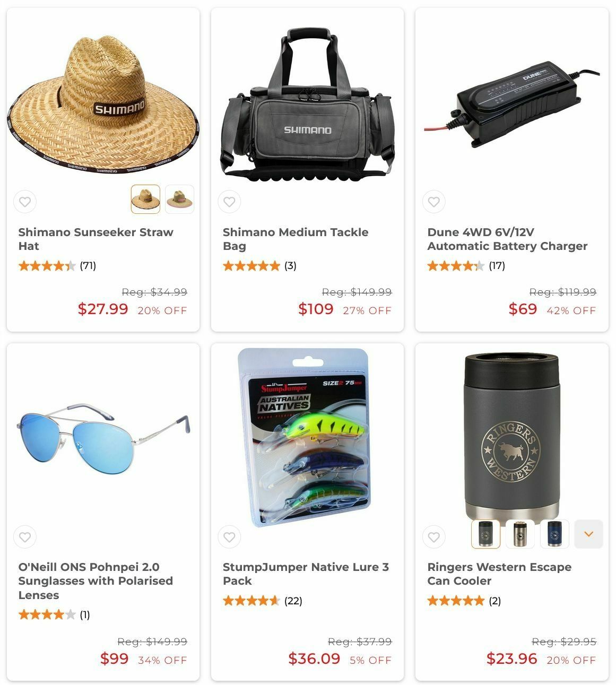Open Shimano Sunseeker Straw Hat product page

tap(96, 239)
